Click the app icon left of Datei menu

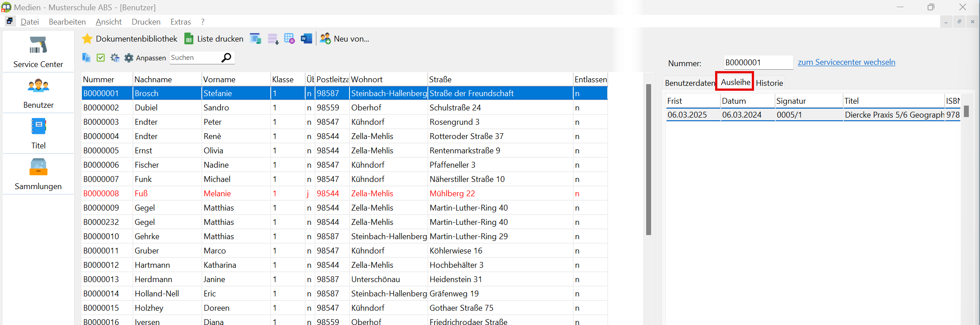(10, 21)
